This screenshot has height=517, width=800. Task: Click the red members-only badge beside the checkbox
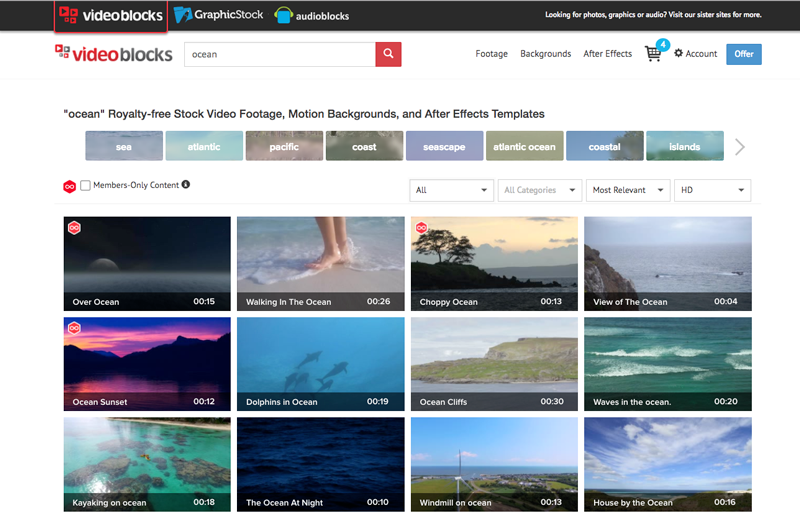(69, 187)
